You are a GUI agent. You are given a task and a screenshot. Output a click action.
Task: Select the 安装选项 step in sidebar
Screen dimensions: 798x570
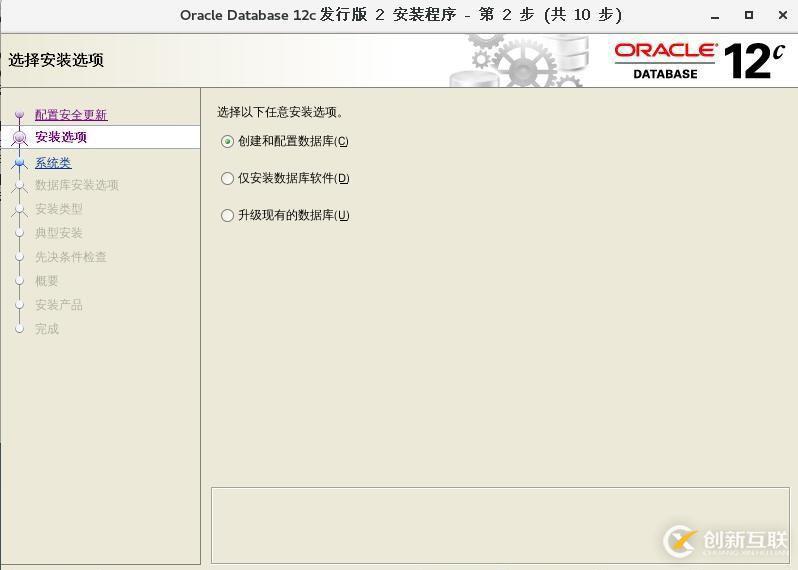[x=61, y=137]
